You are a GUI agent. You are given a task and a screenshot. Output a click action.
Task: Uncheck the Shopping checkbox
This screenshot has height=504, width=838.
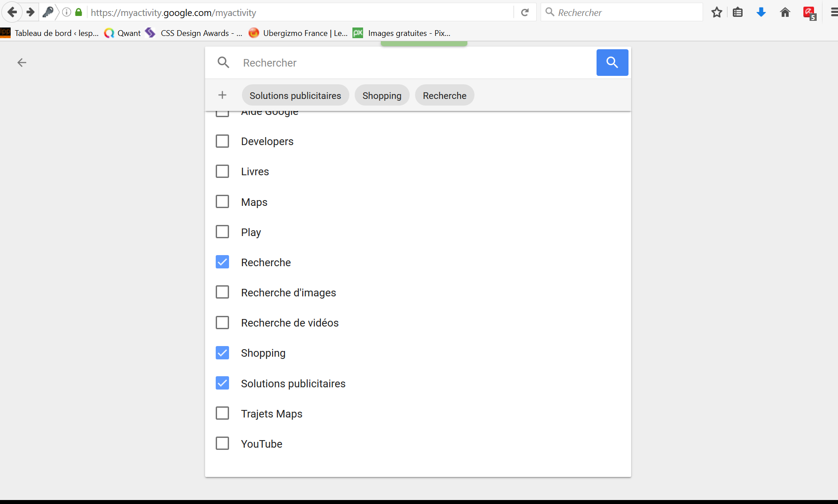(222, 353)
